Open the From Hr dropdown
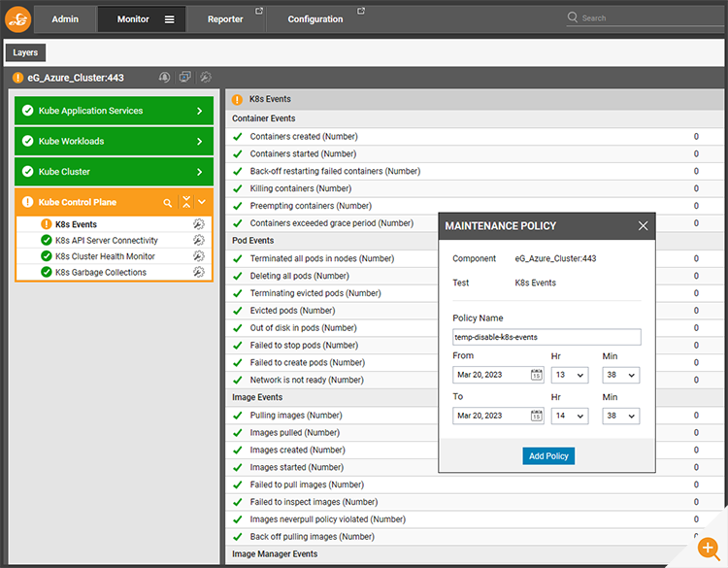Screen dimensions: 728x568 tap(570, 375)
